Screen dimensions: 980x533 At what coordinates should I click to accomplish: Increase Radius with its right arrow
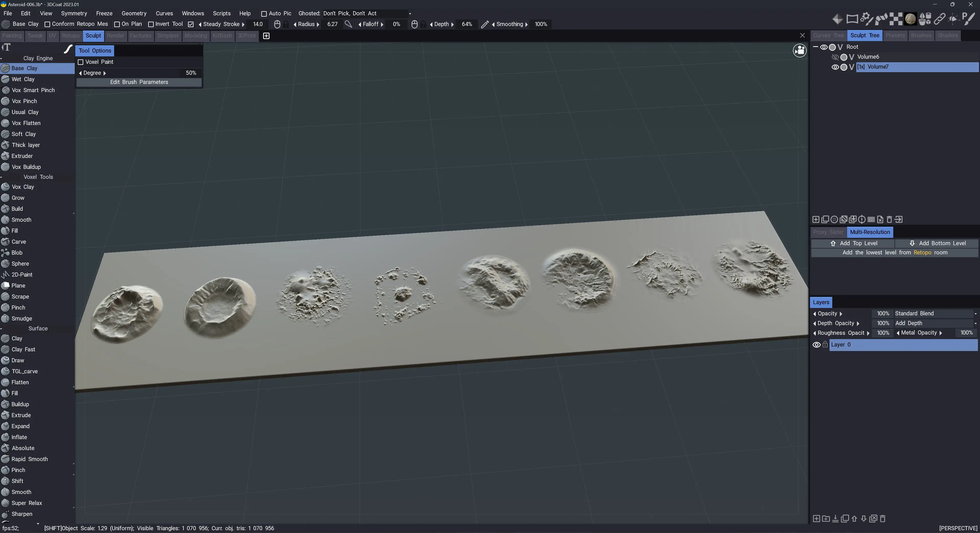[318, 24]
